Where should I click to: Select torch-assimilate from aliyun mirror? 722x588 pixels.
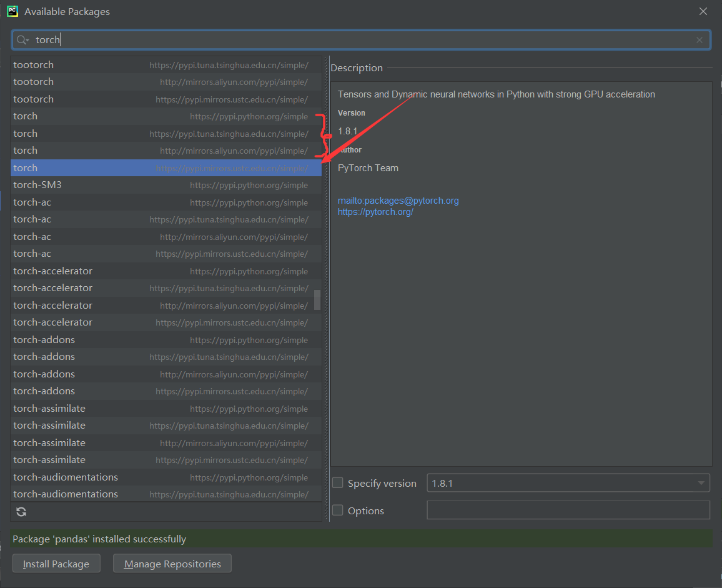tap(166, 443)
